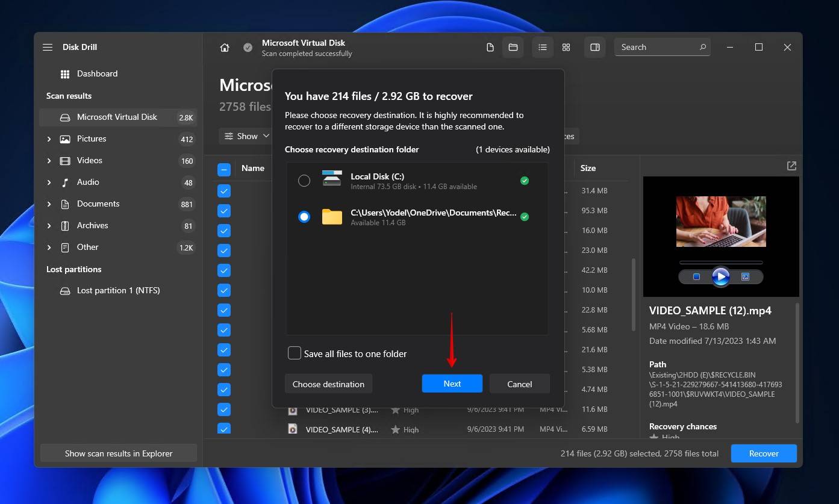Click the snapshot icon in video preview
Image resolution: width=839 pixels, height=504 pixels.
point(745,277)
